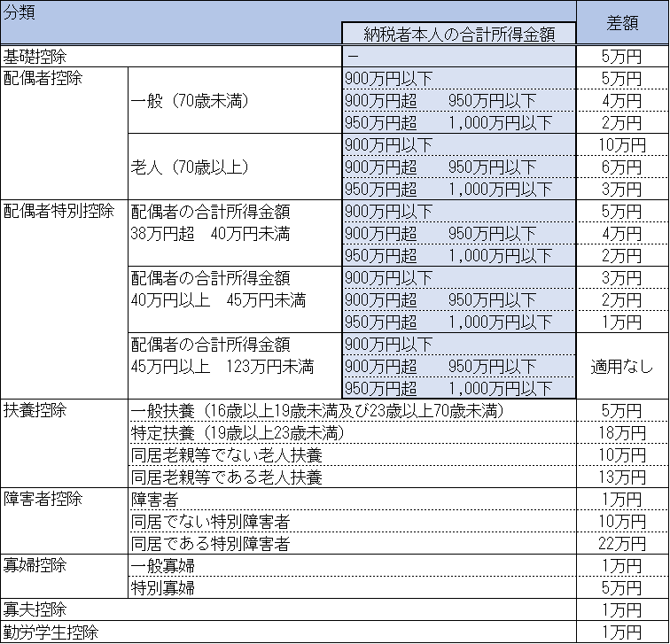The height and width of the screenshot is (644, 670).
Task: Click the 差額 column header
Action: click(622, 24)
